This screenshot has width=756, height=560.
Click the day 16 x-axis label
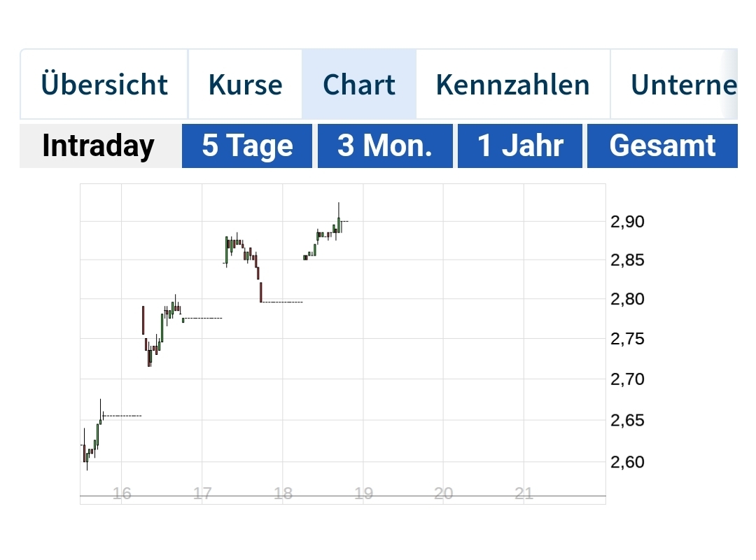tap(122, 493)
